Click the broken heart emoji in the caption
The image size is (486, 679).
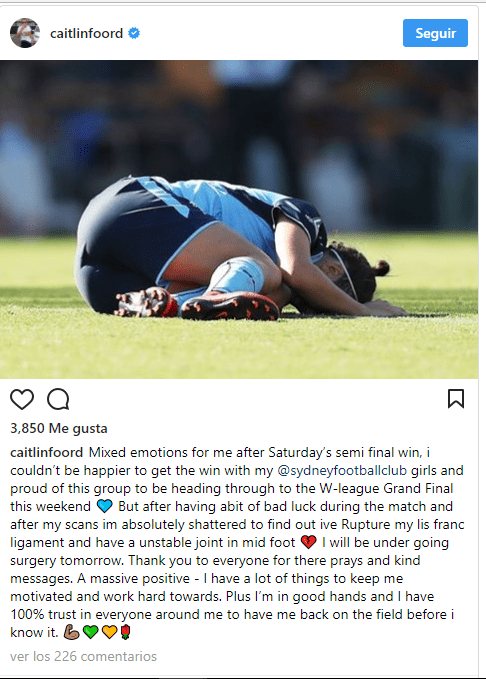(x=308, y=542)
